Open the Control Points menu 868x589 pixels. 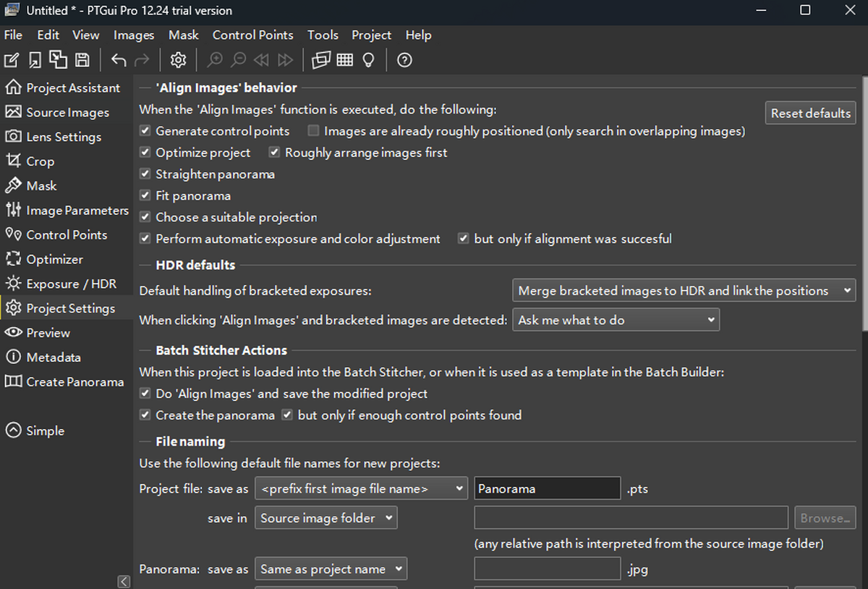coord(252,35)
